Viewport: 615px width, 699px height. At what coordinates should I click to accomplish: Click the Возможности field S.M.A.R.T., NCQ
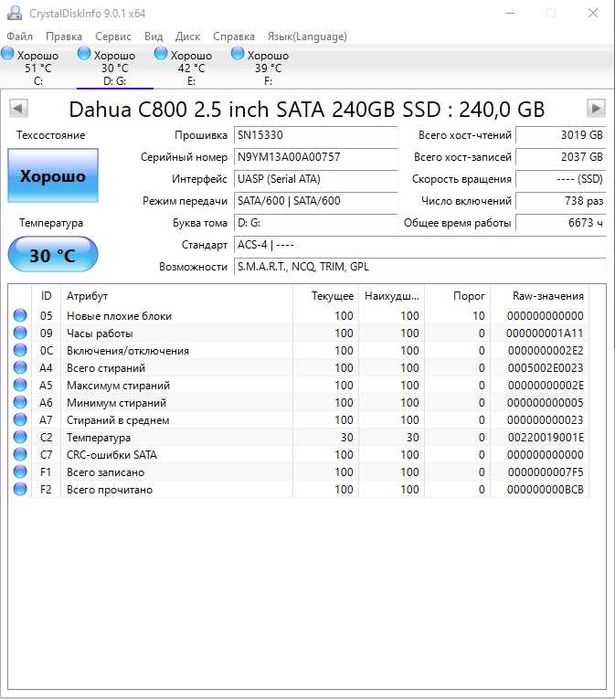[x=420, y=267]
